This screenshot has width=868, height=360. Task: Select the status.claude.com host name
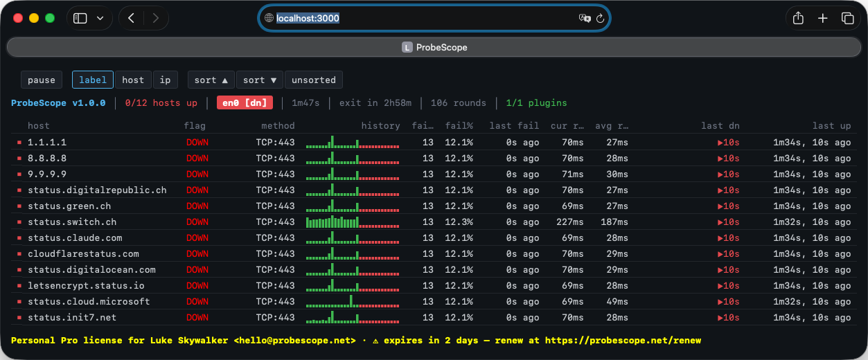coord(75,237)
